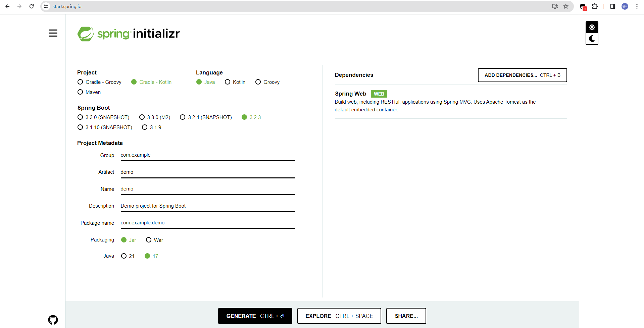View site information icon in address bar
Screen dimensions: 644x328
[x=46, y=6]
